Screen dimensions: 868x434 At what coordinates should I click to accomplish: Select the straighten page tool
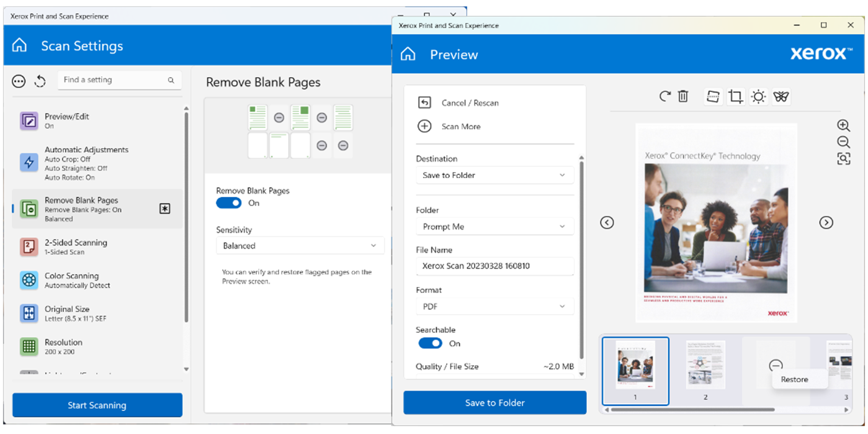coord(714,96)
